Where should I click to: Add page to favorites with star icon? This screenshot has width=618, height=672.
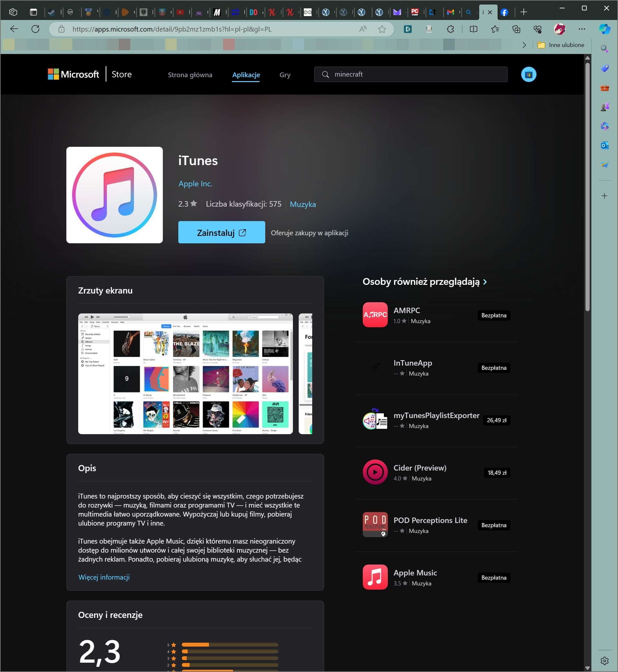(x=382, y=29)
